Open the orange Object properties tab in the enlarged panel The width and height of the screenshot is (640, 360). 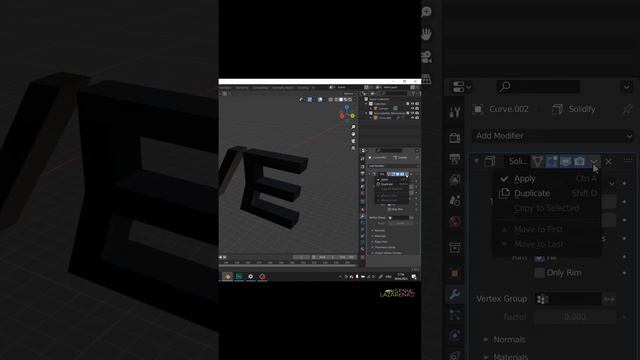coord(455,273)
